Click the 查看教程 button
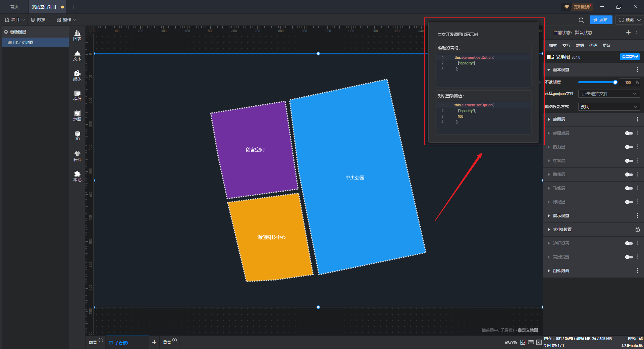This screenshot has height=349, width=644. point(630,57)
